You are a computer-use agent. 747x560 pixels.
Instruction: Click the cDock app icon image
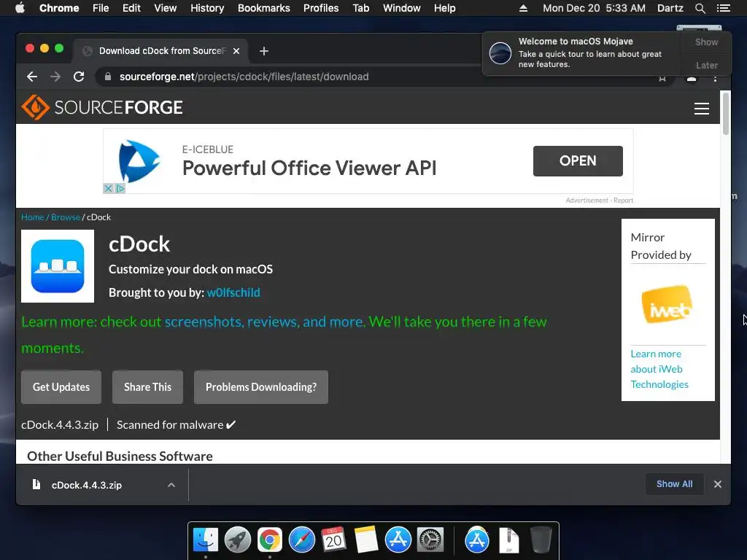[58, 266]
